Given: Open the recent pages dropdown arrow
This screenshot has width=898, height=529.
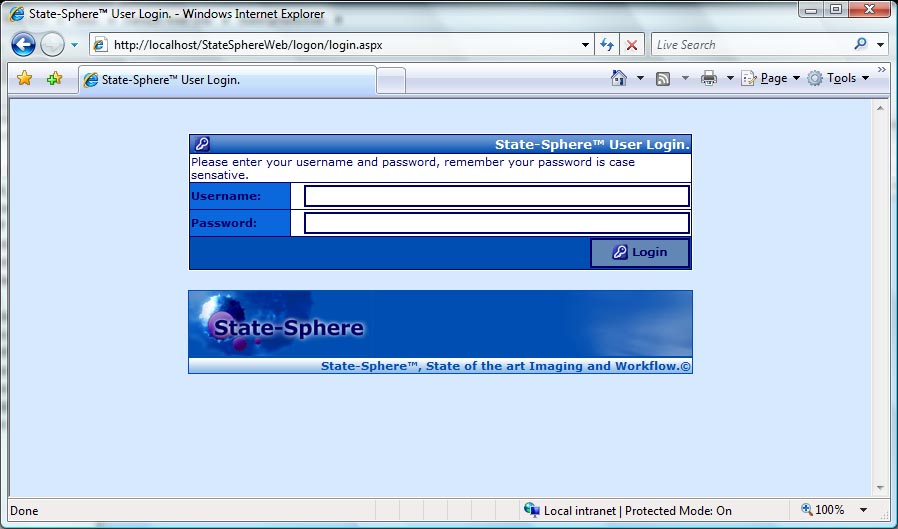Looking at the screenshot, I should coord(74,45).
